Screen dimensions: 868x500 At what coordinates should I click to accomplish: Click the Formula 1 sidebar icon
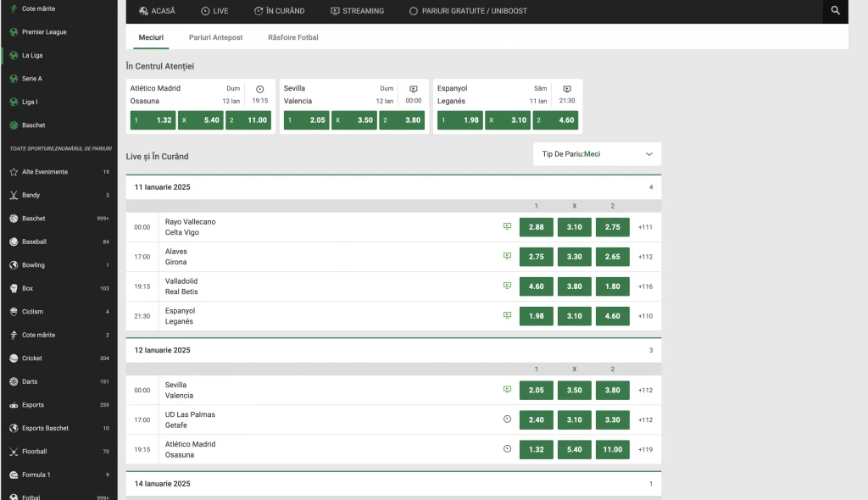pos(14,475)
